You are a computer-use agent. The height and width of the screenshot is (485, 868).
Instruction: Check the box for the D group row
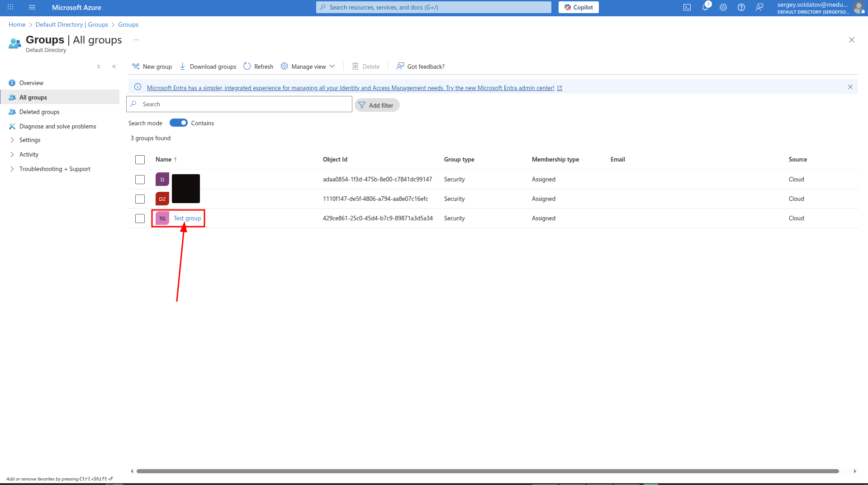[140, 180]
